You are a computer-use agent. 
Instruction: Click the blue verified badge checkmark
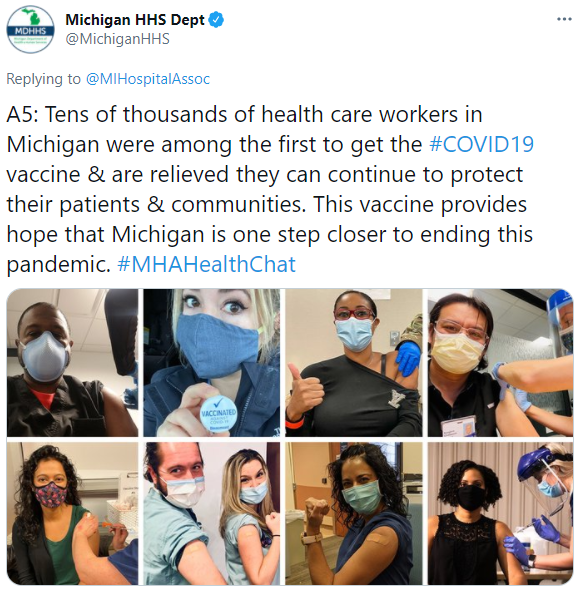click(x=216, y=20)
